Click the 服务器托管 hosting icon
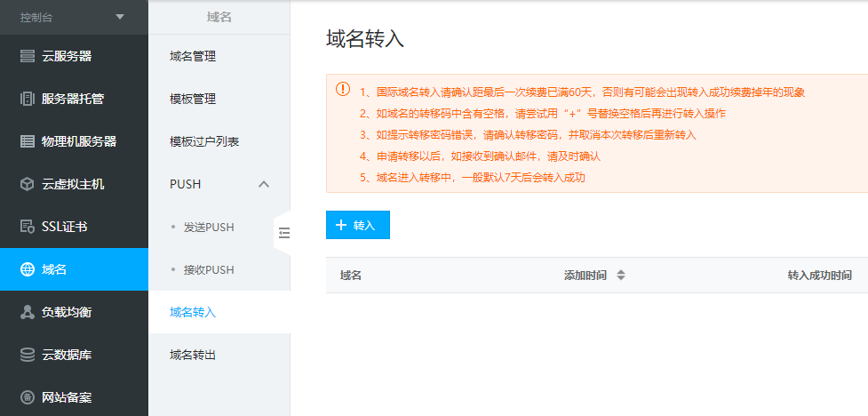Screen dimensions: 868x416 [x=27, y=99]
